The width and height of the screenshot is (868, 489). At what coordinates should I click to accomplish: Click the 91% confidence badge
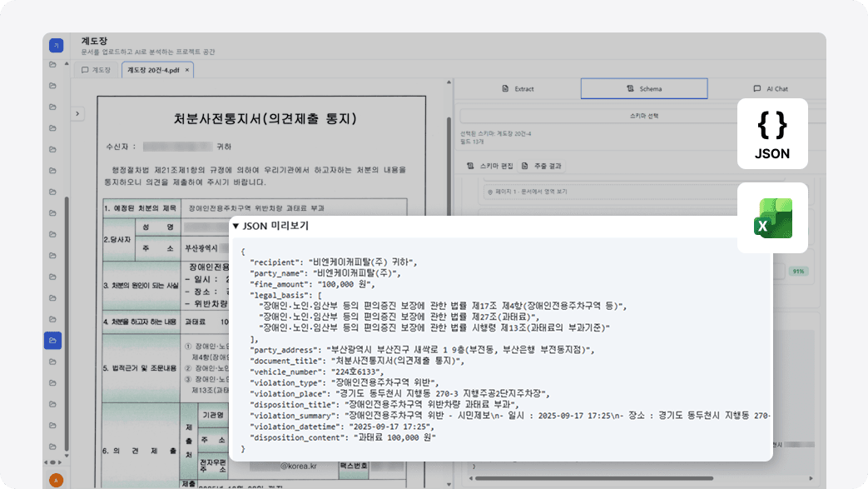(x=798, y=271)
